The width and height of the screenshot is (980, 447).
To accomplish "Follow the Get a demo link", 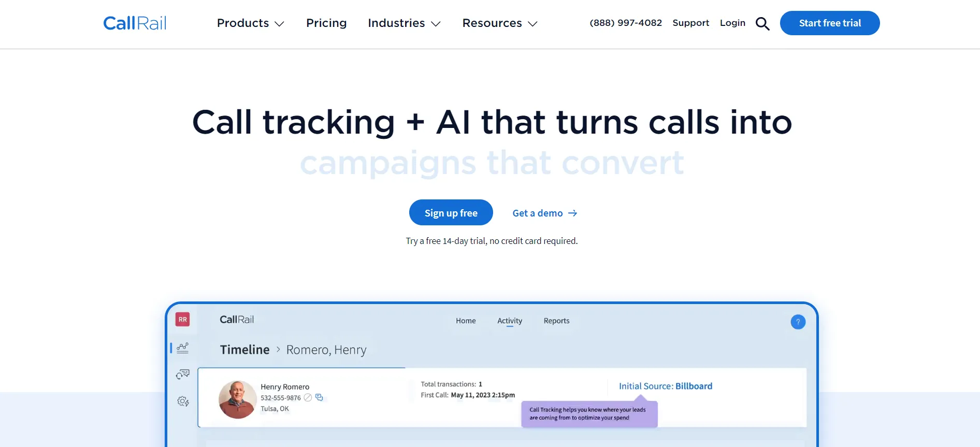I will [x=538, y=213].
